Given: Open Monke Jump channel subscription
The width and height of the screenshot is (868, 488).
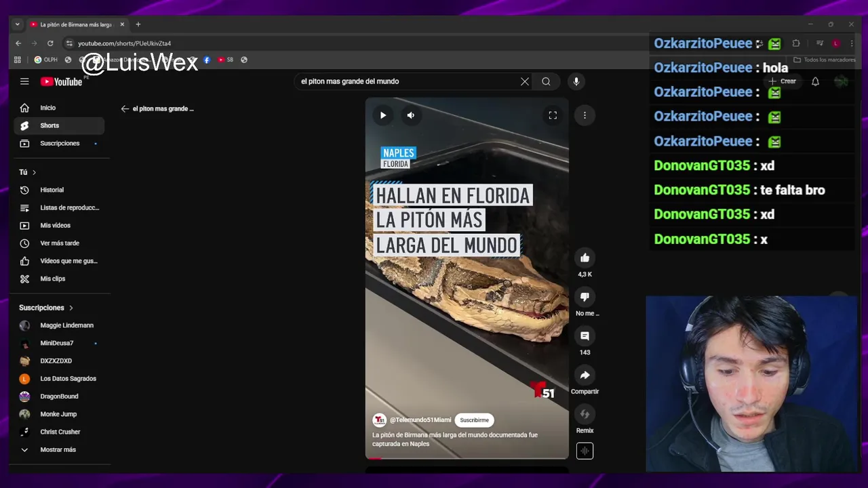Looking at the screenshot, I should (59, 413).
